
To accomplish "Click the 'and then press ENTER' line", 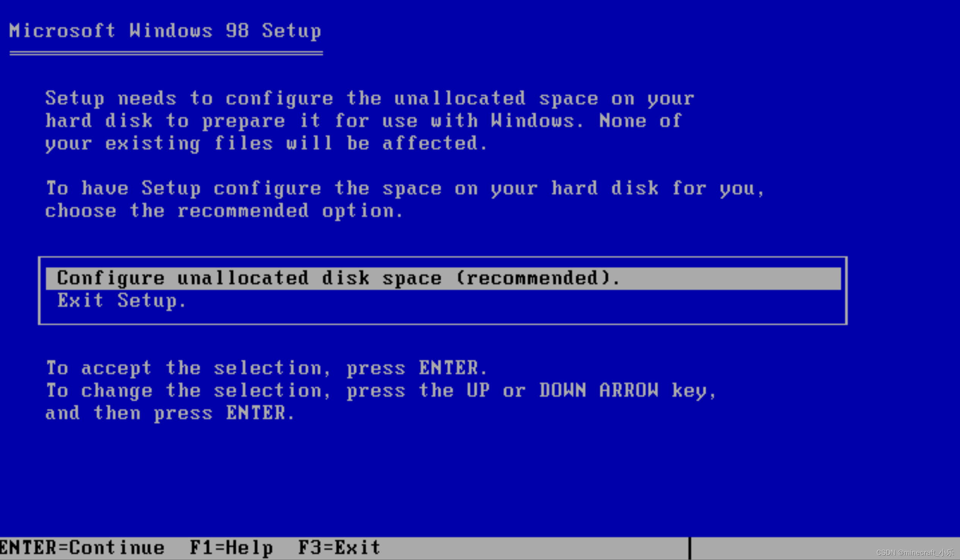I will pos(170,413).
